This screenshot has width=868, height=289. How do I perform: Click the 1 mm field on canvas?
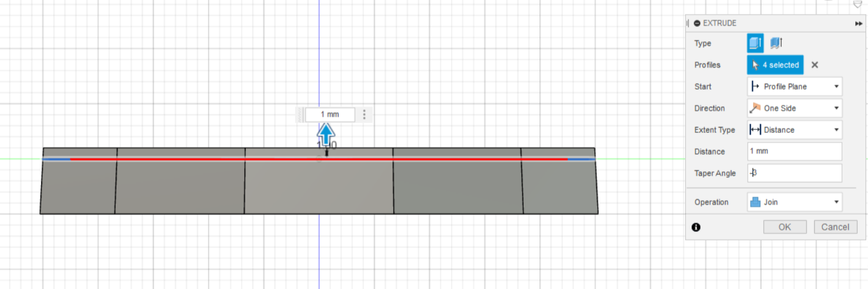[330, 114]
